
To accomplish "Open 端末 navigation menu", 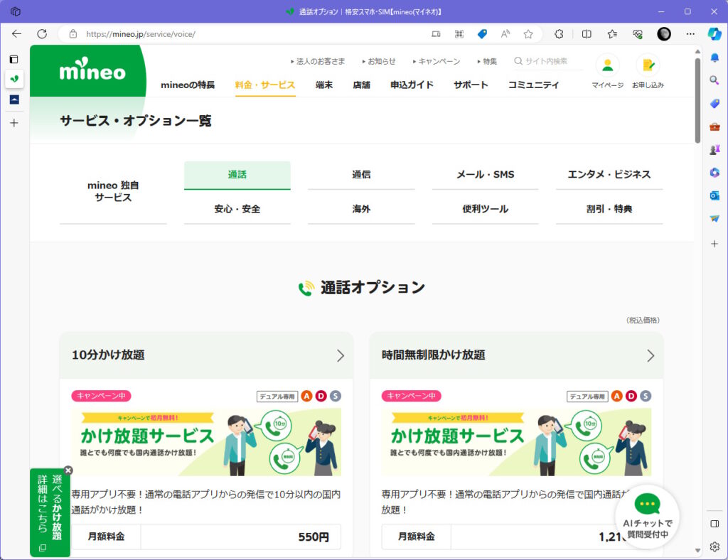I will tap(324, 85).
